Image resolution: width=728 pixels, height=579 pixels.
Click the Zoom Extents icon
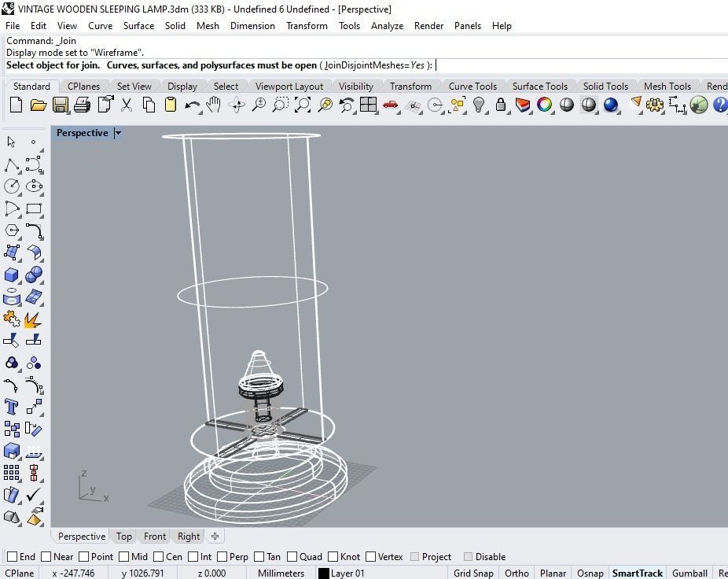point(303,105)
